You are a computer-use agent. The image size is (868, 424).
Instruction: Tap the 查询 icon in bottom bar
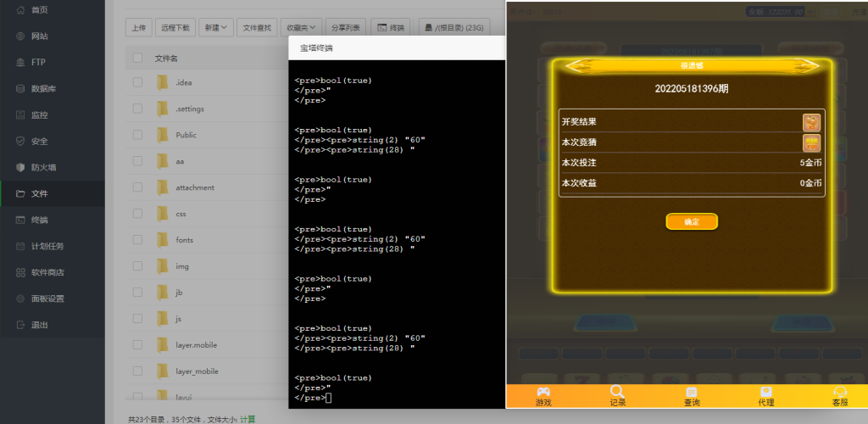pos(692,392)
